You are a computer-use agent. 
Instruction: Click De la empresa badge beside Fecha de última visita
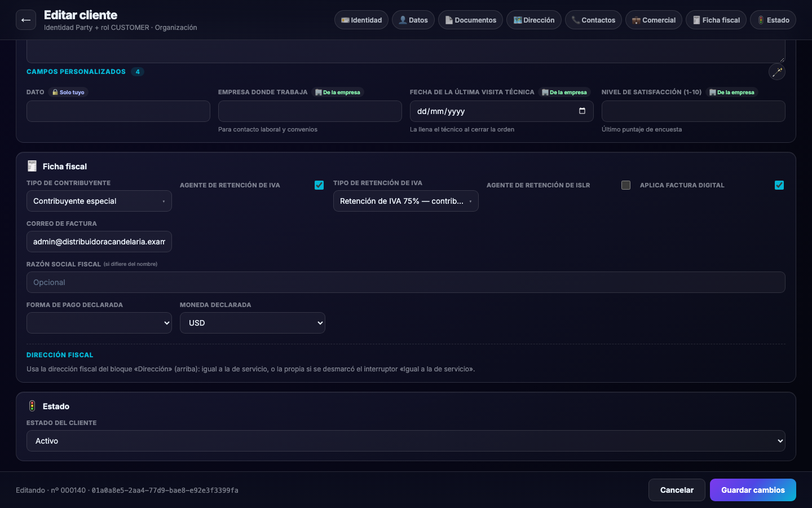pyautogui.click(x=564, y=92)
